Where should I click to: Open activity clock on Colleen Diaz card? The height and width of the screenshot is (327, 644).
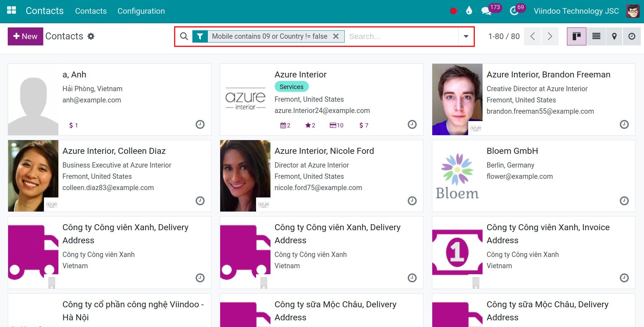(x=200, y=201)
